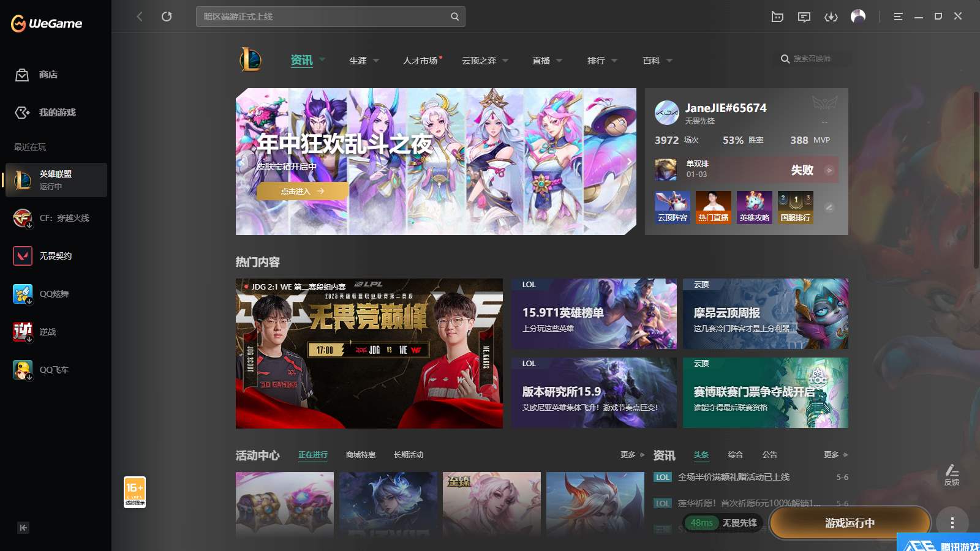The width and height of the screenshot is (980, 551).
Task: Switch to 商城特惠 activity tab
Action: (x=361, y=455)
